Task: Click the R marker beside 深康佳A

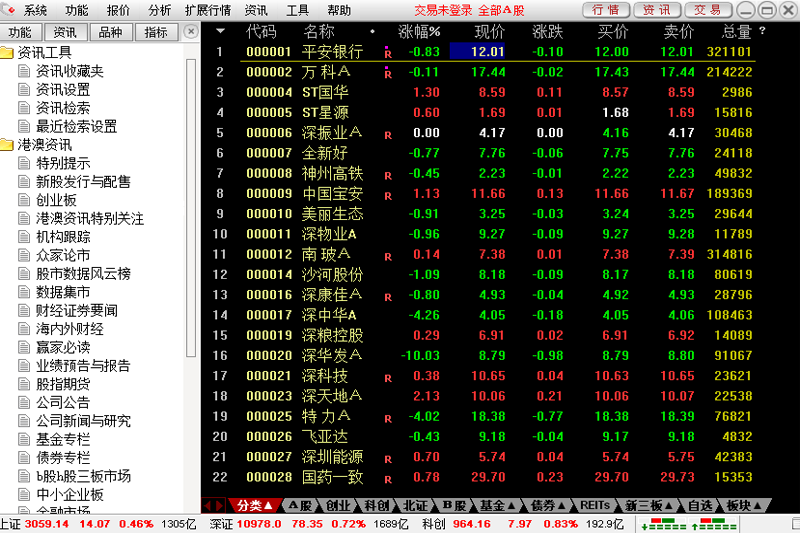Action: [x=388, y=297]
